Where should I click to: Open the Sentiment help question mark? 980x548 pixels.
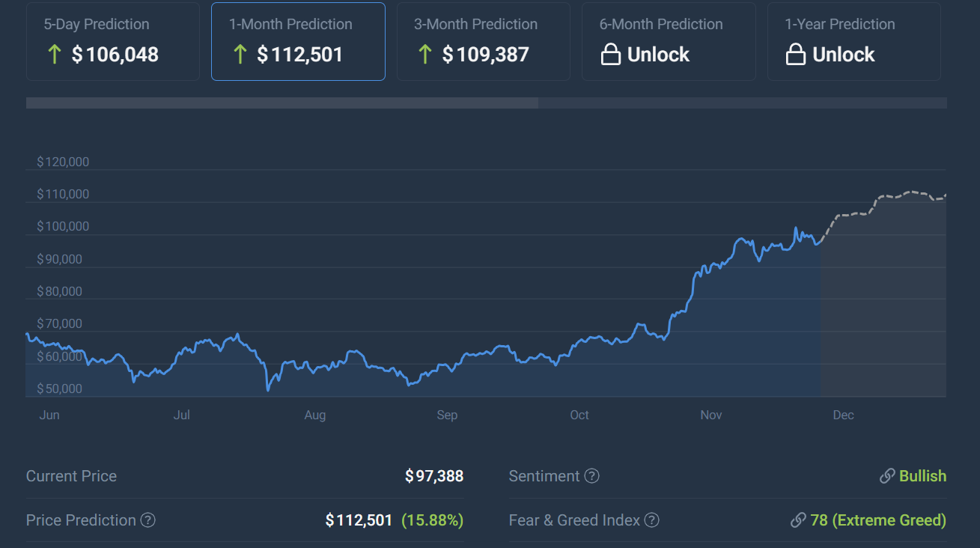[591, 476]
